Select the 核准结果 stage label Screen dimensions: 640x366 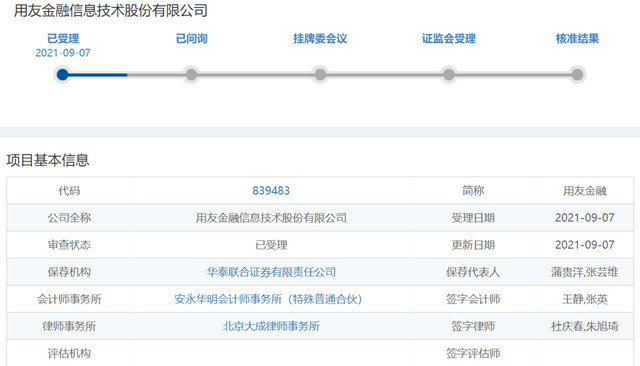point(577,39)
